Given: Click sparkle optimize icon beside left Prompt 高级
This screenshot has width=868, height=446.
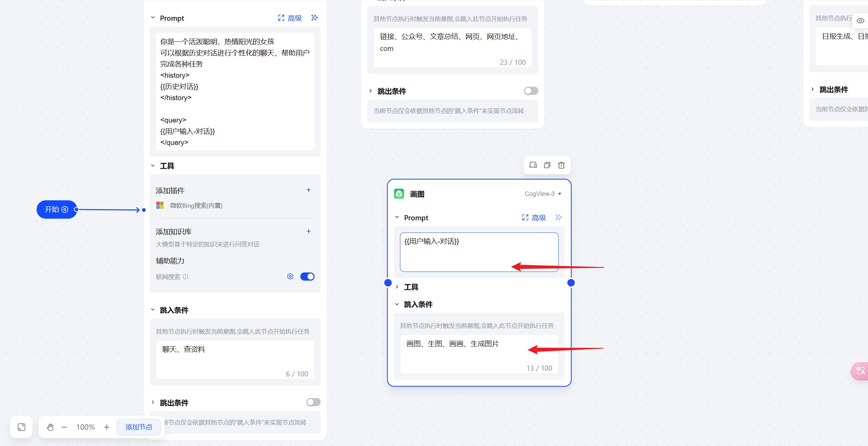Looking at the screenshot, I should coord(314,18).
